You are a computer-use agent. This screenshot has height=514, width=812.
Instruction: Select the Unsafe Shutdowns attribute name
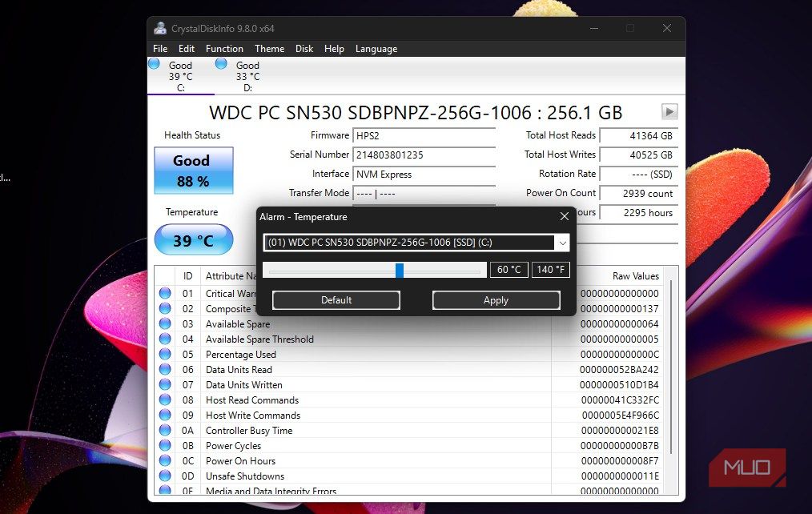pyautogui.click(x=245, y=476)
